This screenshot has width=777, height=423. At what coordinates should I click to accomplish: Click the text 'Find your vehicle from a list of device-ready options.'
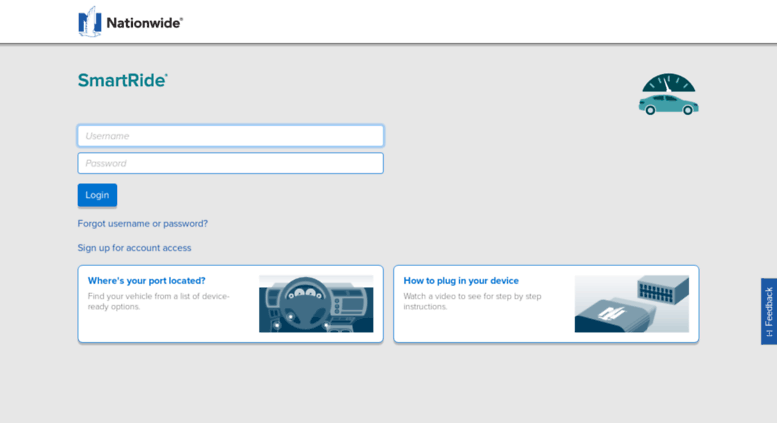[159, 301]
